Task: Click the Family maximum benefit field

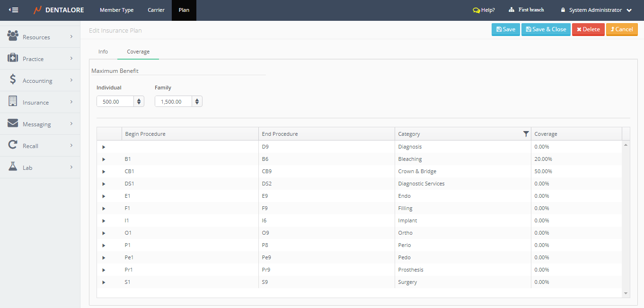Action: [x=173, y=101]
